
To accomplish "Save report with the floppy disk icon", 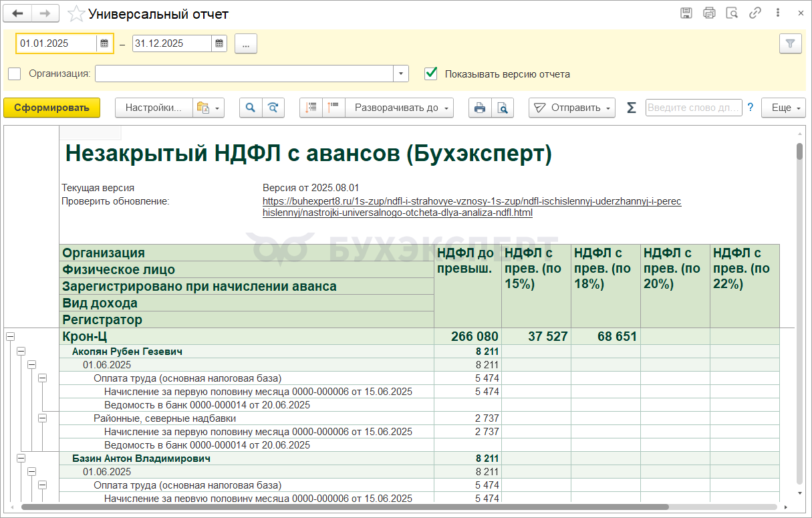I will 686,13.
